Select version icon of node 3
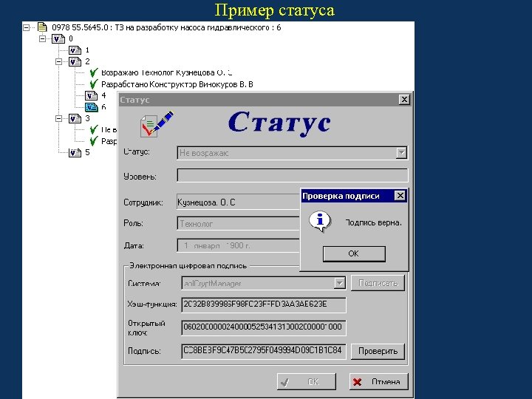 click(x=75, y=118)
